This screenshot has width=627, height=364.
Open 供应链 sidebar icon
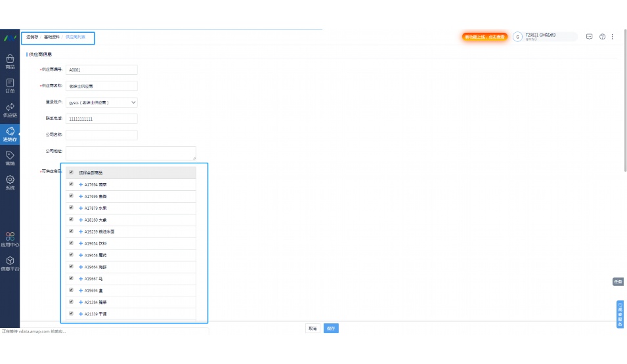(x=10, y=110)
